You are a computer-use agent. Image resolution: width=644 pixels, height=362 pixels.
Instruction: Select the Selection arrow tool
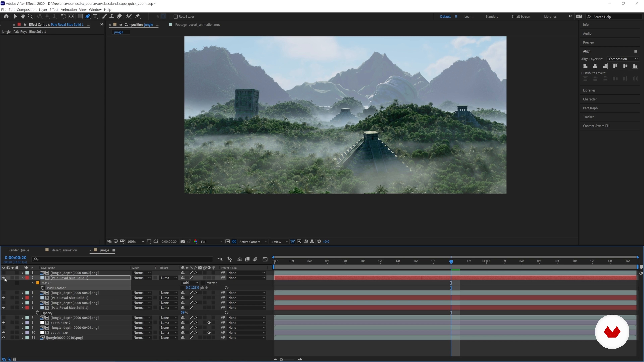(15, 16)
